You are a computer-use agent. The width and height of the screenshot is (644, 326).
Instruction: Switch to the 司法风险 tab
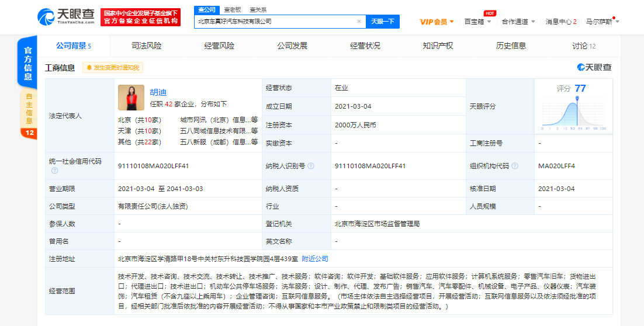tap(146, 46)
